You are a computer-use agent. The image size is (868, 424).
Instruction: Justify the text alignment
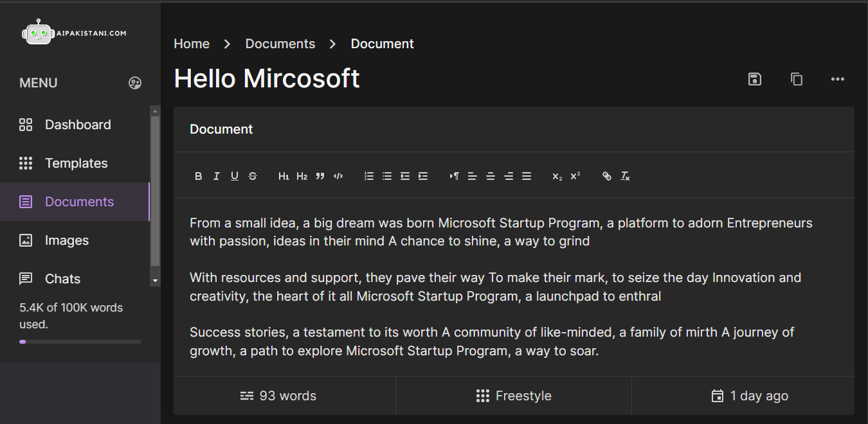tap(527, 176)
